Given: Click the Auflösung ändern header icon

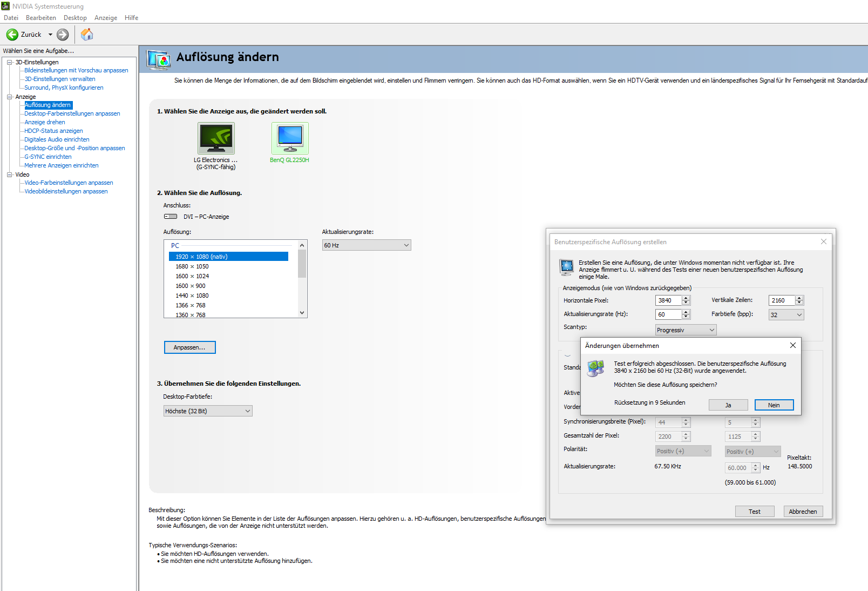Looking at the screenshot, I should 159,59.
